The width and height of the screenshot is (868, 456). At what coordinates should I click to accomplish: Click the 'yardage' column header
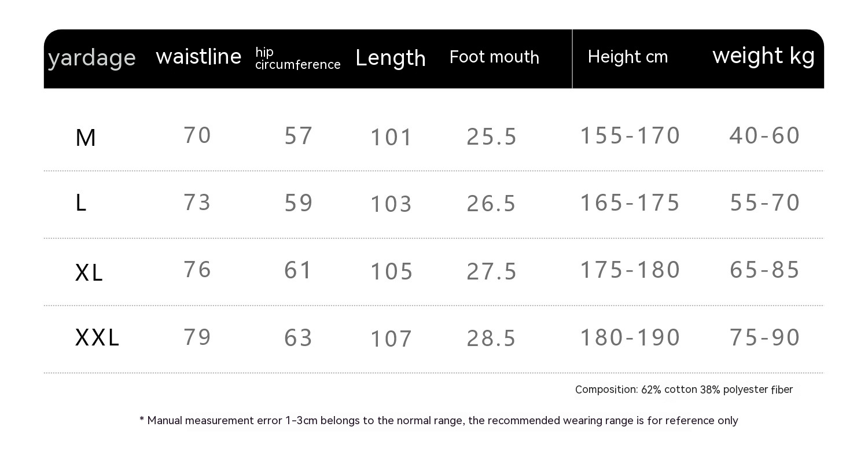(91, 58)
